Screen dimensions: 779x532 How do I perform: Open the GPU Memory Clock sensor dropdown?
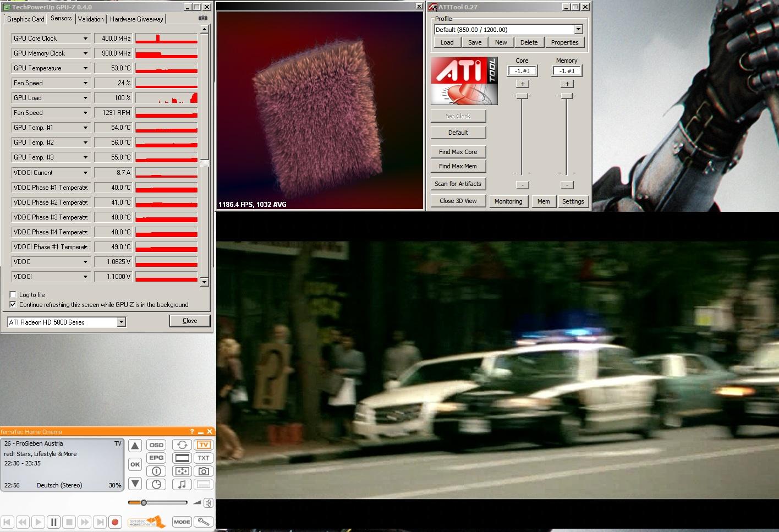coord(85,53)
